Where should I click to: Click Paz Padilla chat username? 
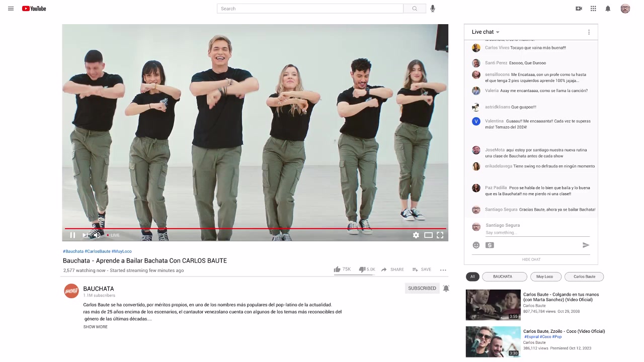(x=496, y=188)
